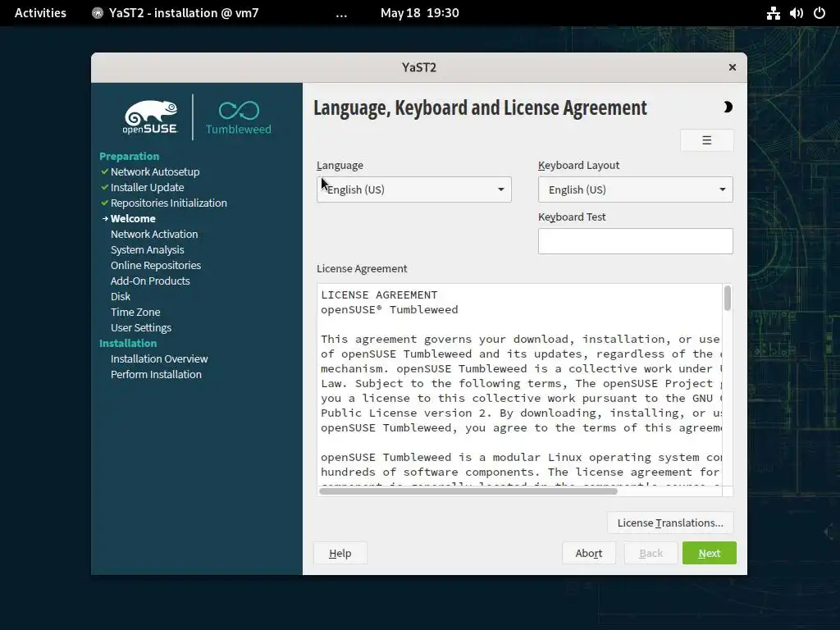
Task: Click the Abort button
Action: pos(589,553)
